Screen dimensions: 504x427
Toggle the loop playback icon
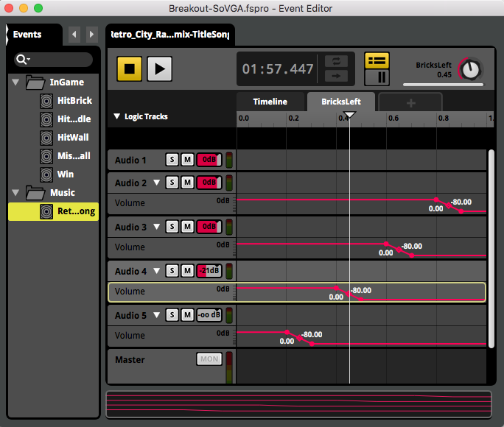[x=336, y=61]
